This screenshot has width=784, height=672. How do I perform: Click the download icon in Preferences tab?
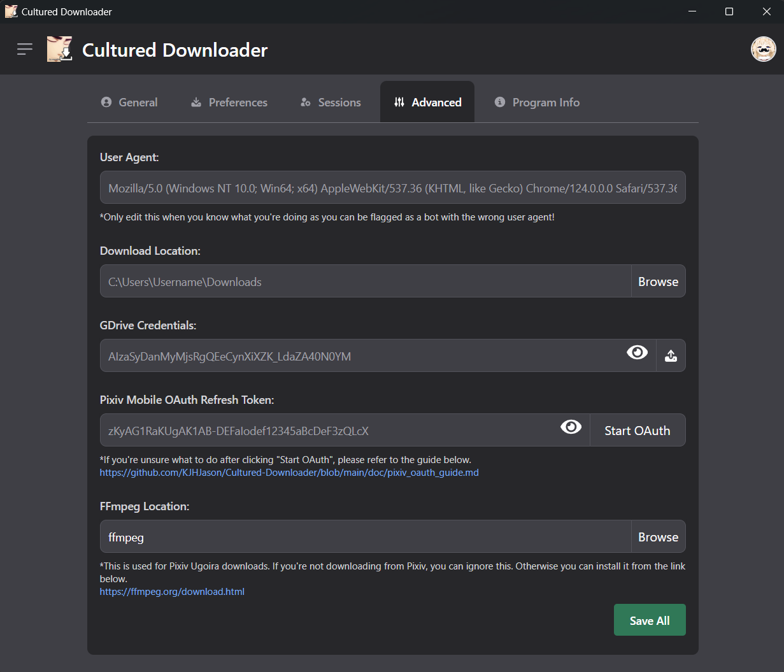pos(196,102)
